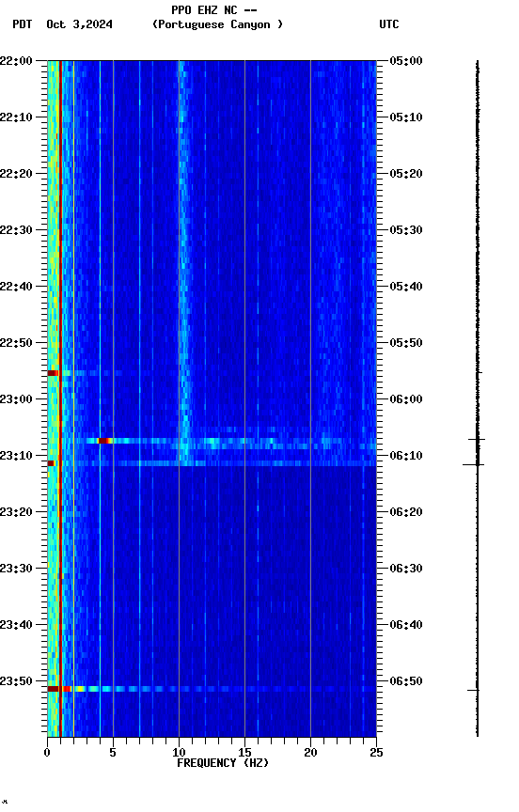Click the station title 'PPO EHZ NC --'
The width and height of the screenshot is (519, 812).
coord(214,9)
